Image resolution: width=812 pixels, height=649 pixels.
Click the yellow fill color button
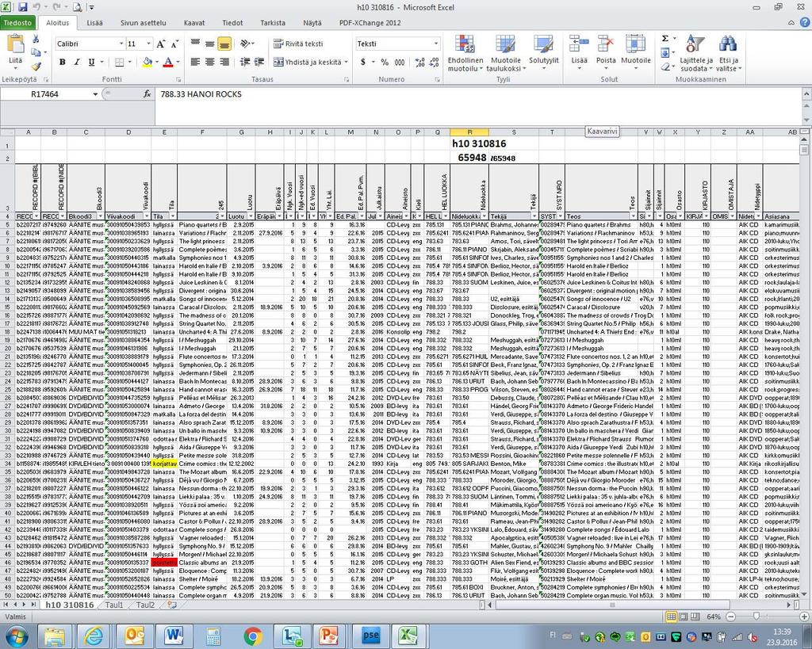point(147,62)
